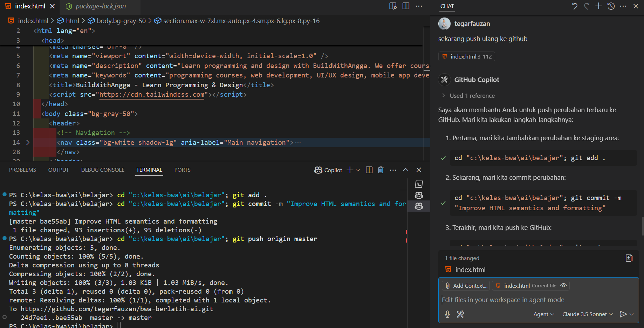Open the PORTS panel tab

pos(182,170)
